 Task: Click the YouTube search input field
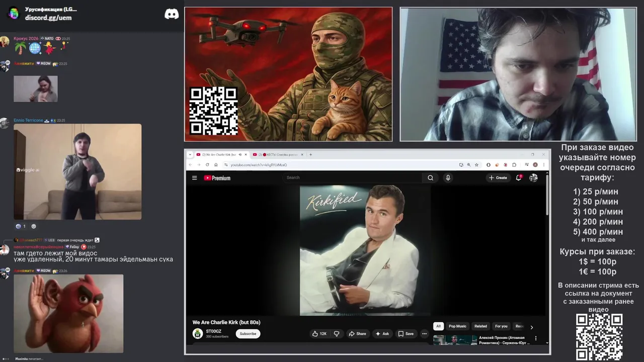[x=353, y=177]
